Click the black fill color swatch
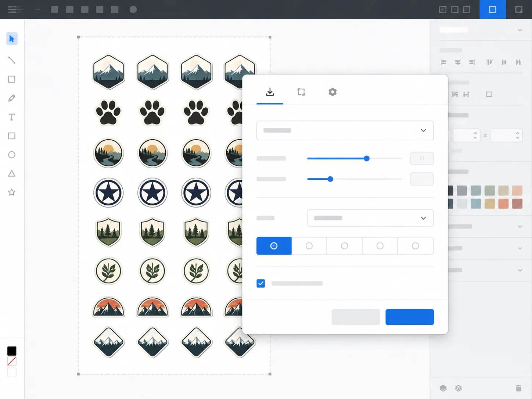 12,351
